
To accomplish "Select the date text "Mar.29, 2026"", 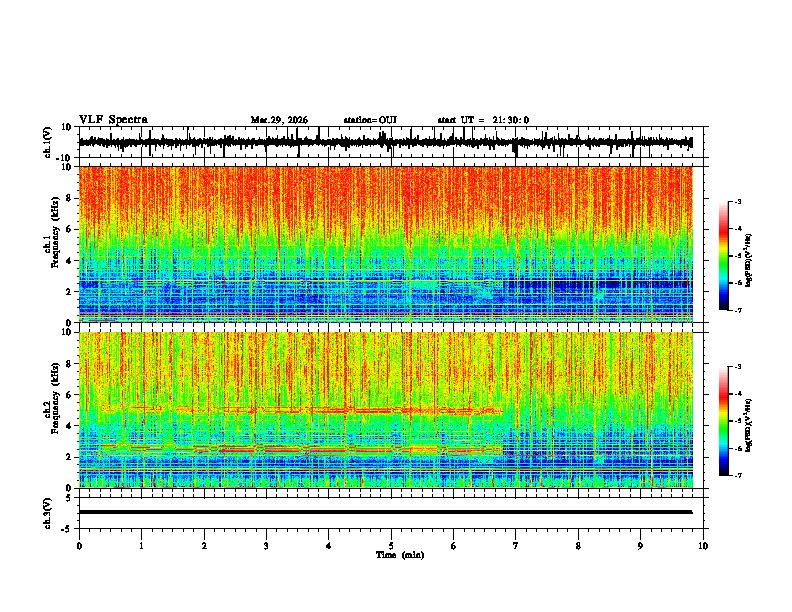I will tap(279, 120).
